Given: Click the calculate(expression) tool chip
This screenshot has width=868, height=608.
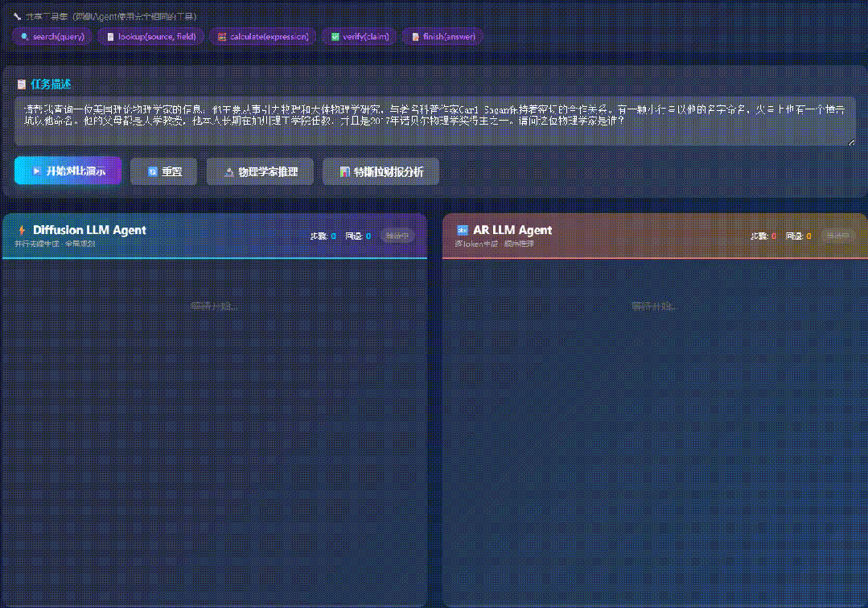Looking at the screenshot, I should point(262,36).
